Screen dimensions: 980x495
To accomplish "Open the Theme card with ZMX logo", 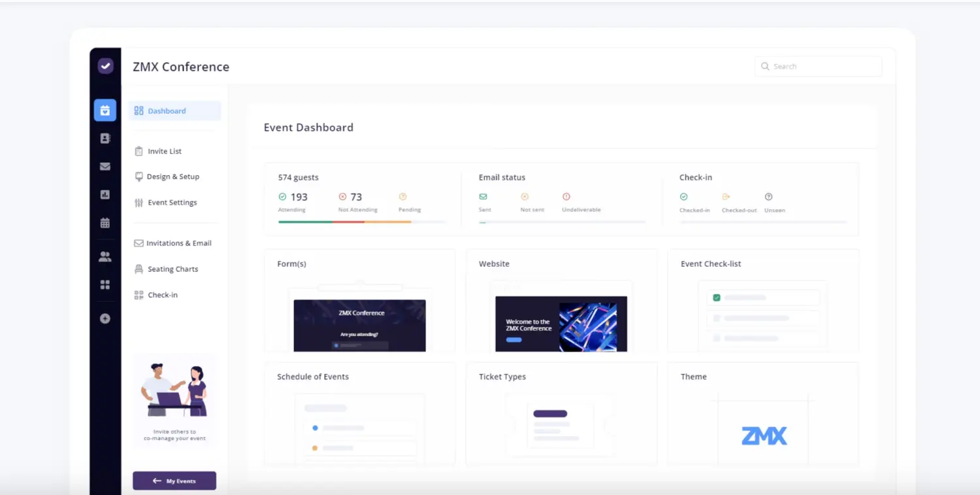I will point(763,414).
